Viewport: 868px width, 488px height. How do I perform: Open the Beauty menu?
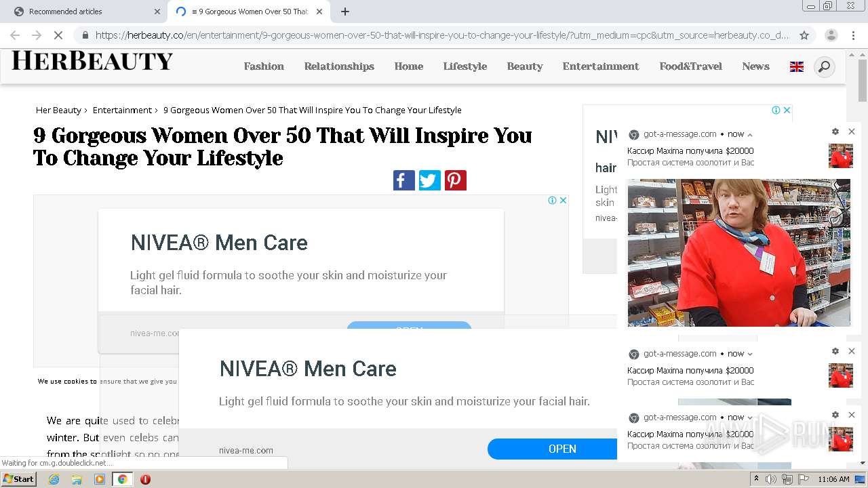point(525,66)
